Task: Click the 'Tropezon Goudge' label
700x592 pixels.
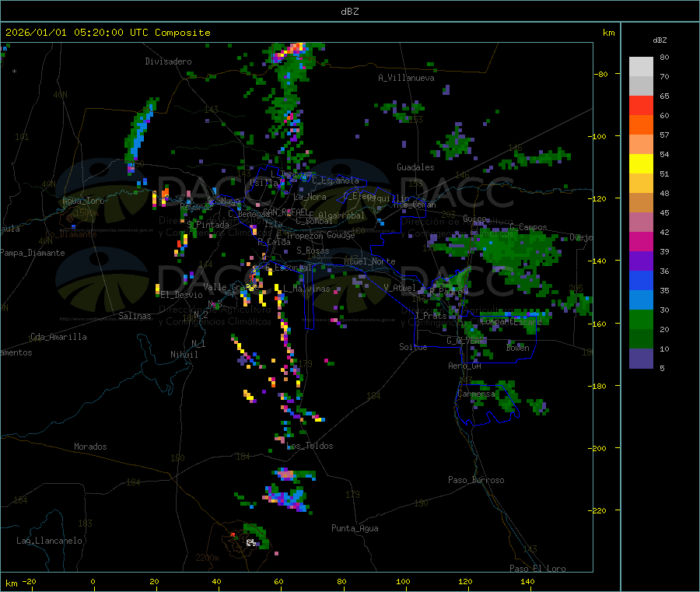Action: (x=320, y=235)
